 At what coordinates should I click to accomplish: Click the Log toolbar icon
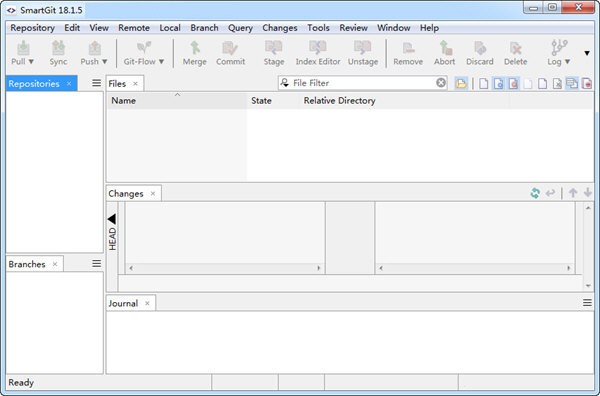point(559,47)
